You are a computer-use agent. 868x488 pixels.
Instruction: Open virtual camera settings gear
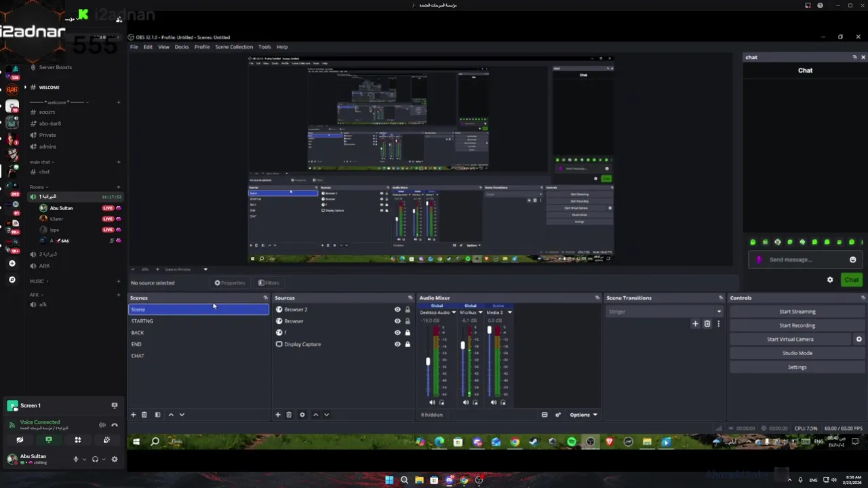coord(859,339)
